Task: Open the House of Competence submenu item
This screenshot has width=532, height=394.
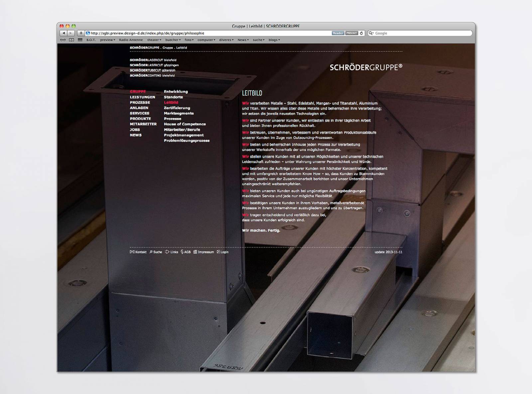Action: click(185, 124)
